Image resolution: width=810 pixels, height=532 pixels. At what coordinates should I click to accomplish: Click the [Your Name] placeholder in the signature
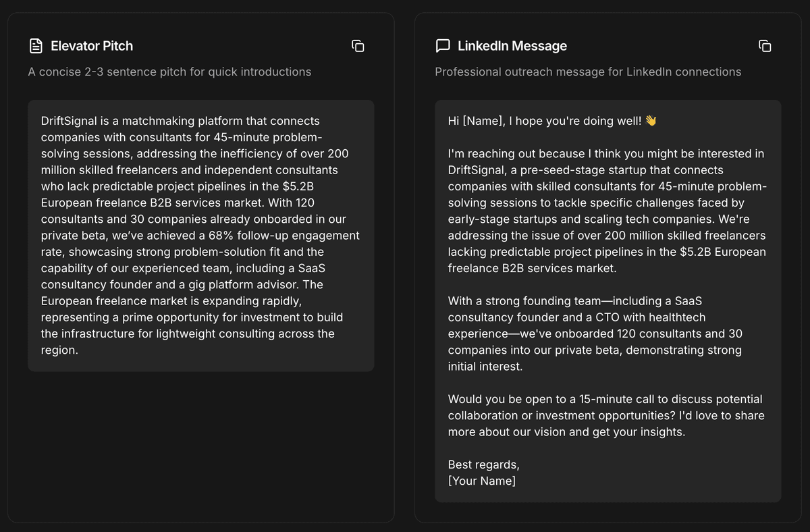[x=481, y=480]
